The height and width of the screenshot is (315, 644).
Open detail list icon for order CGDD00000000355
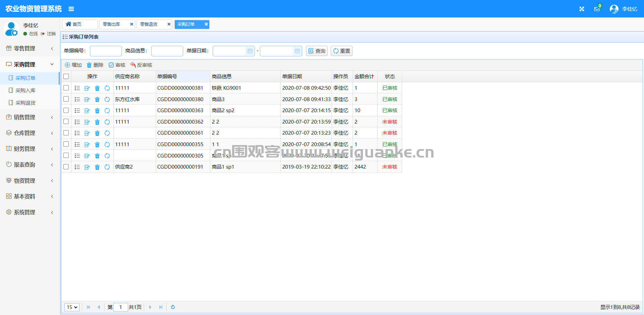pos(77,144)
